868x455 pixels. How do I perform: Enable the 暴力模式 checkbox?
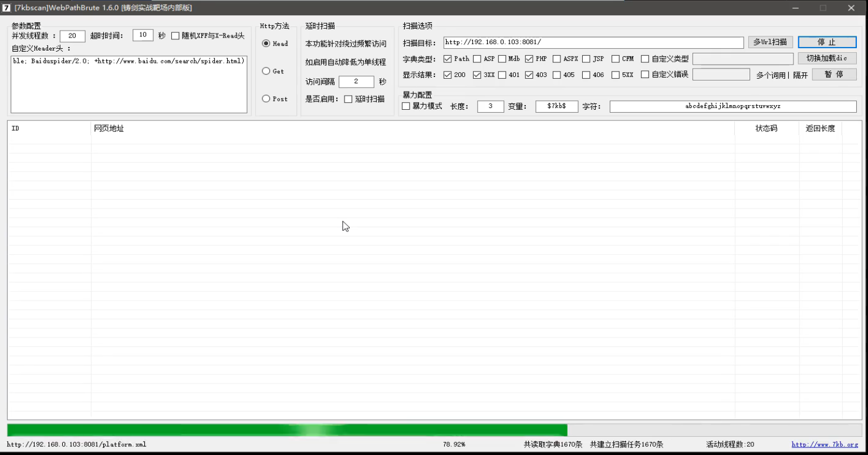tap(406, 106)
